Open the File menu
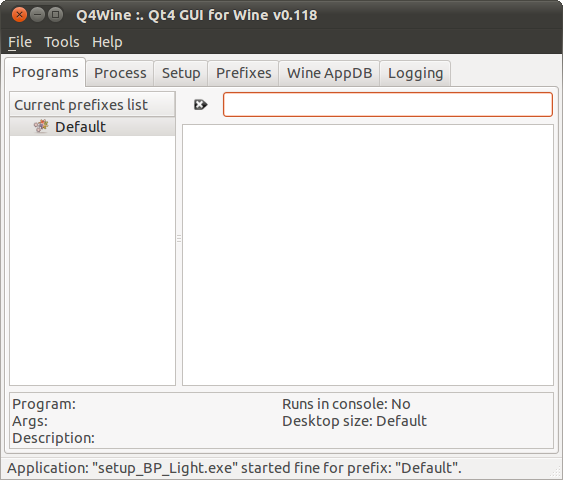The width and height of the screenshot is (563, 480). (20, 42)
